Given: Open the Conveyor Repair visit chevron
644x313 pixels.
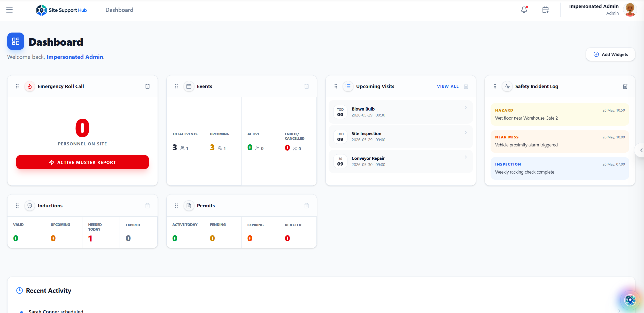Looking at the screenshot, I should [466, 157].
